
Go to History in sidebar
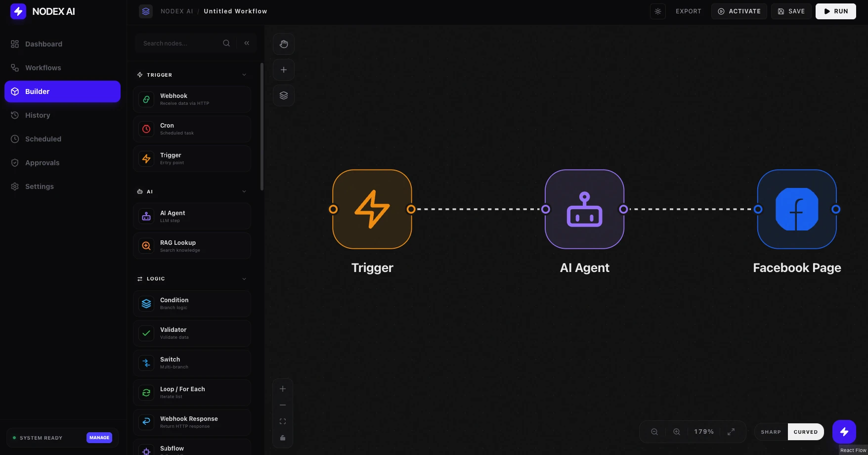[38, 115]
